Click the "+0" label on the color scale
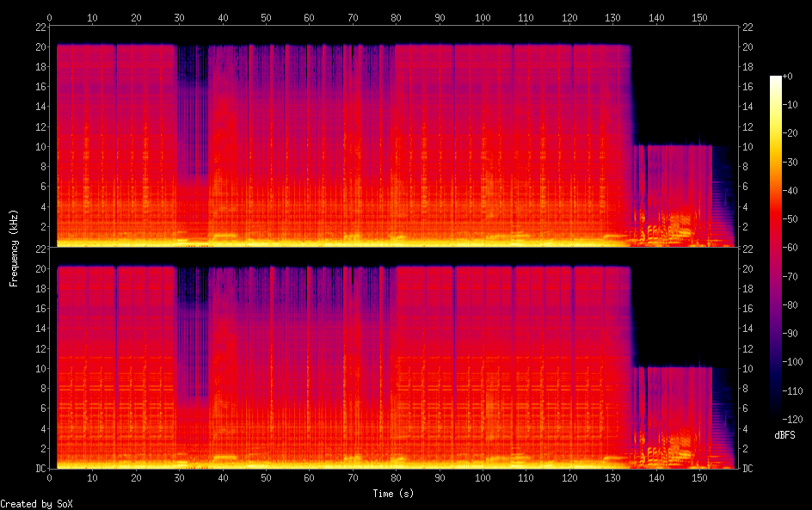 pyautogui.click(x=792, y=77)
